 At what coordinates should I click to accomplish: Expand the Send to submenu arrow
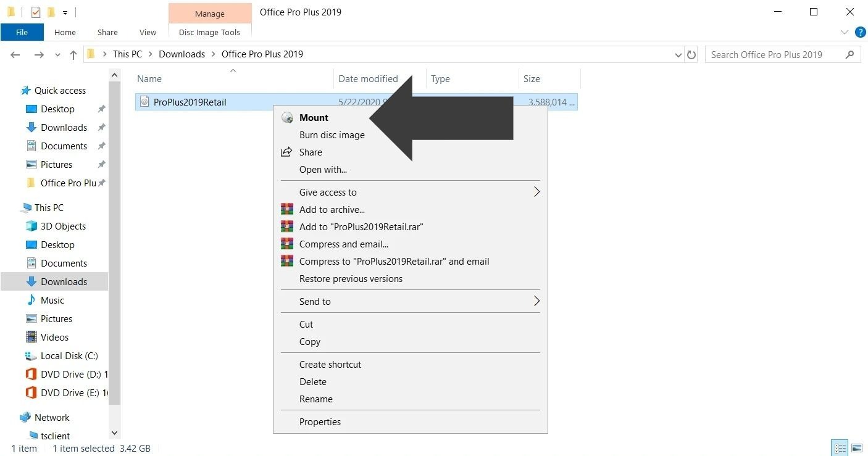point(536,301)
